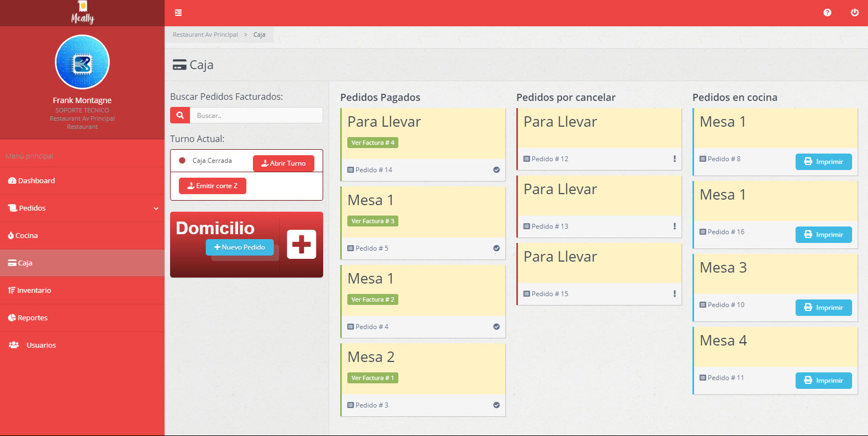Click the power logout icon

pyautogui.click(x=854, y=13)
